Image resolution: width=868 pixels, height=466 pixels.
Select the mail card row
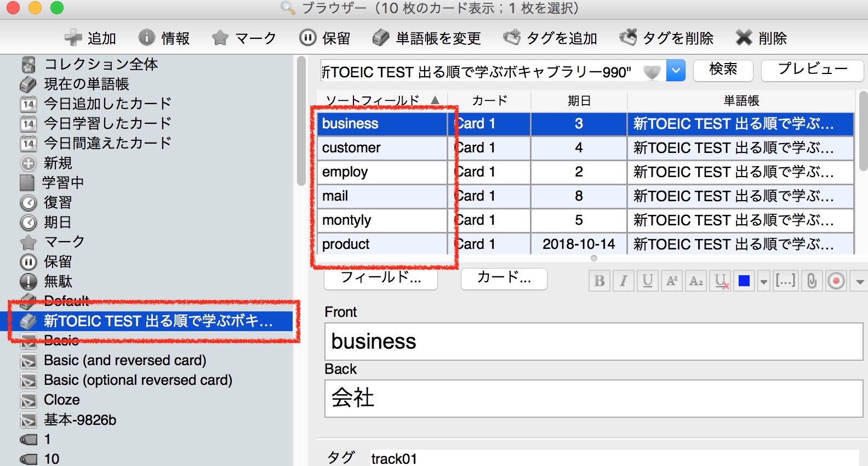coord(586,196)
